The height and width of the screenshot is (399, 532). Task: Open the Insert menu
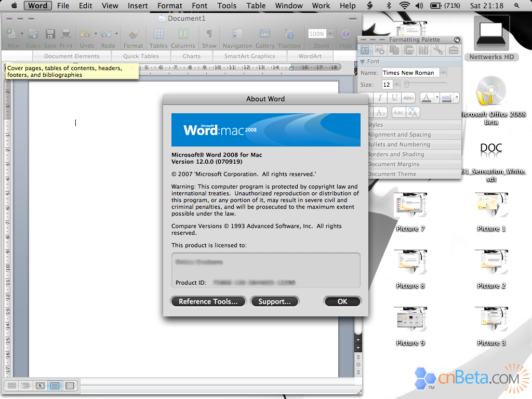click(137, 6)
